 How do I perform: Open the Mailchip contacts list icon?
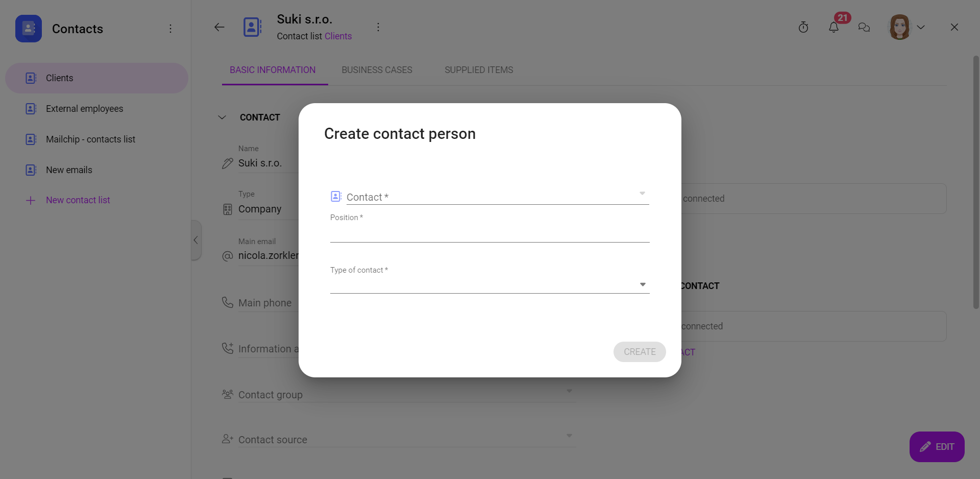tap(31, 139)
